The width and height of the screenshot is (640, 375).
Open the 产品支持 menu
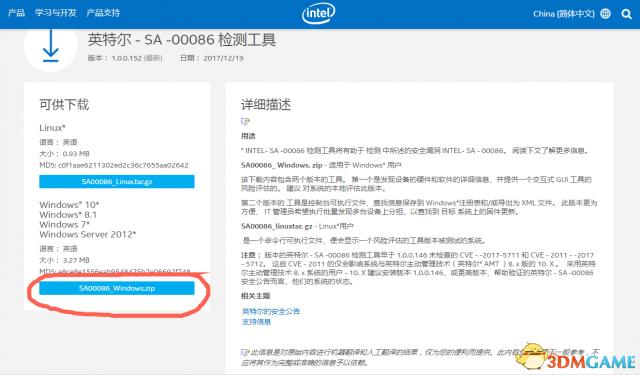coord(103,13)
